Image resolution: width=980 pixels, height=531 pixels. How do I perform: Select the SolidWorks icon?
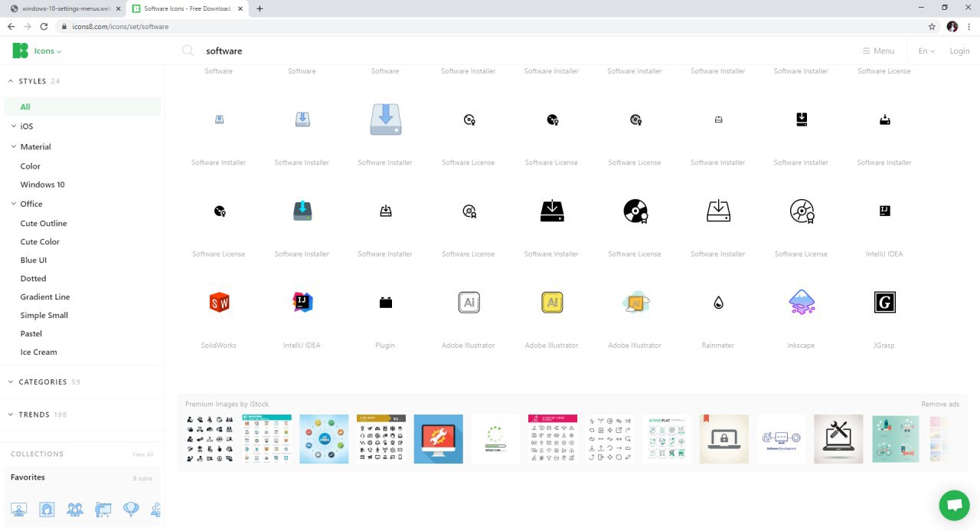[219, 302]
